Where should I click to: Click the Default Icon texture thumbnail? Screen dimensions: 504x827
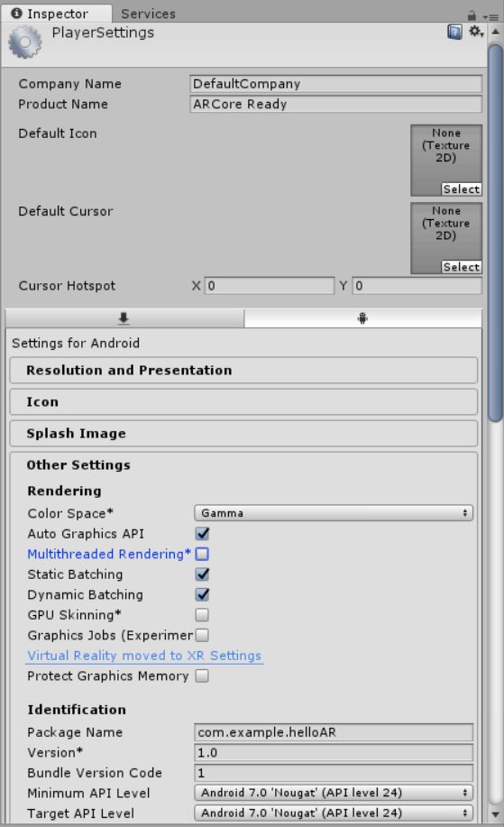pyautogui.click(x=446, y=161)
